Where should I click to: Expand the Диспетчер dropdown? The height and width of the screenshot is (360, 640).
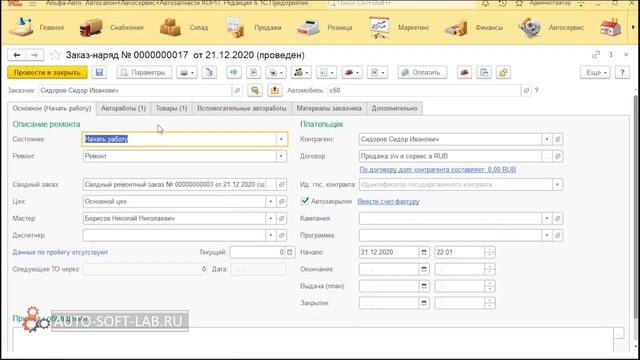point(271,236)
